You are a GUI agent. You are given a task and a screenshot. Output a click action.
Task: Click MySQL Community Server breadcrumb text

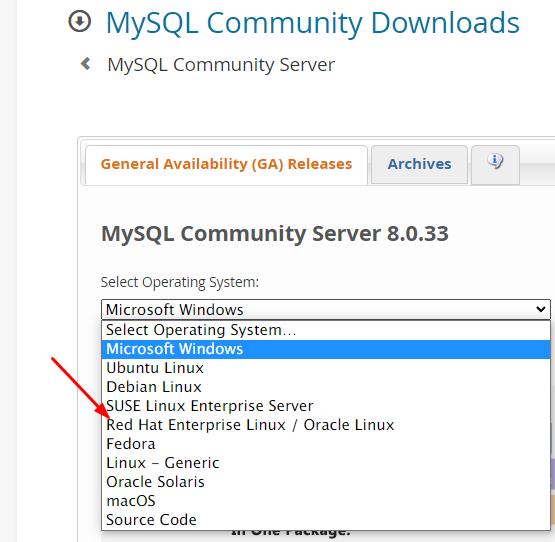(x=221, y=65)
